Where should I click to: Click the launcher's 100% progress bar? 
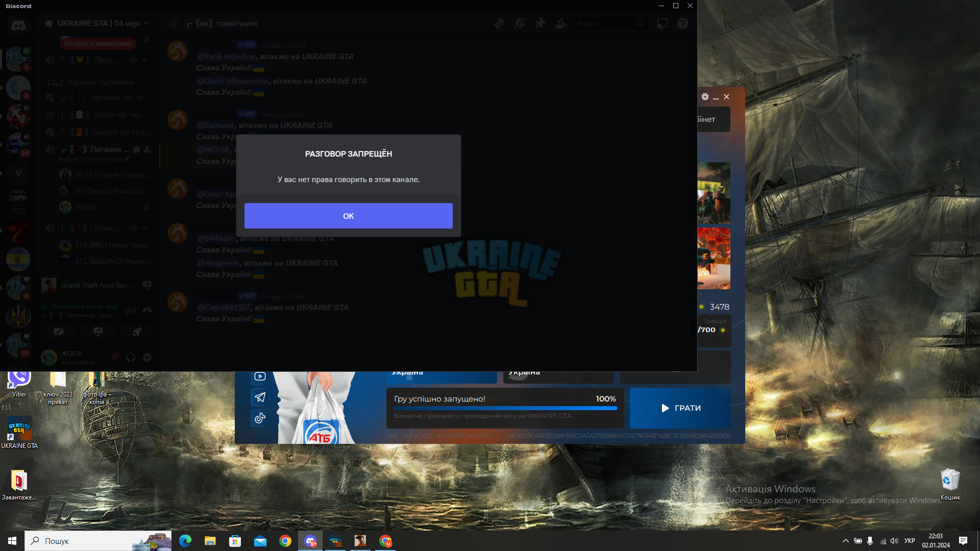point(505,408)
